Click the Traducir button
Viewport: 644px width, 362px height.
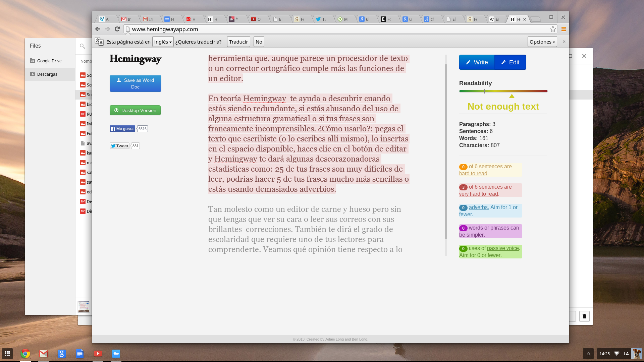(x=238, y=42)
